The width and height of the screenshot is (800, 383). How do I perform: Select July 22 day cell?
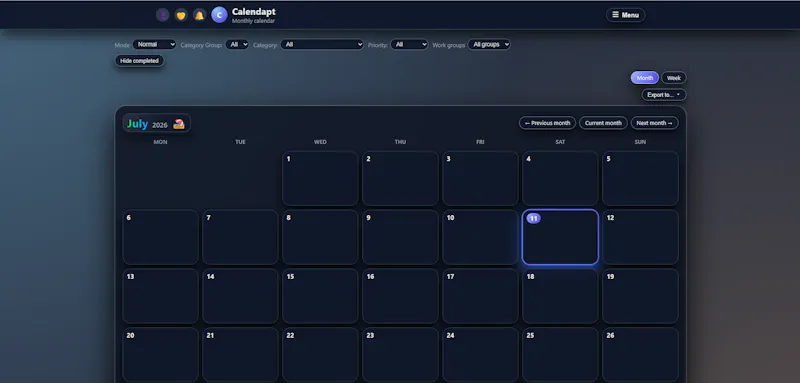[320, 355]
